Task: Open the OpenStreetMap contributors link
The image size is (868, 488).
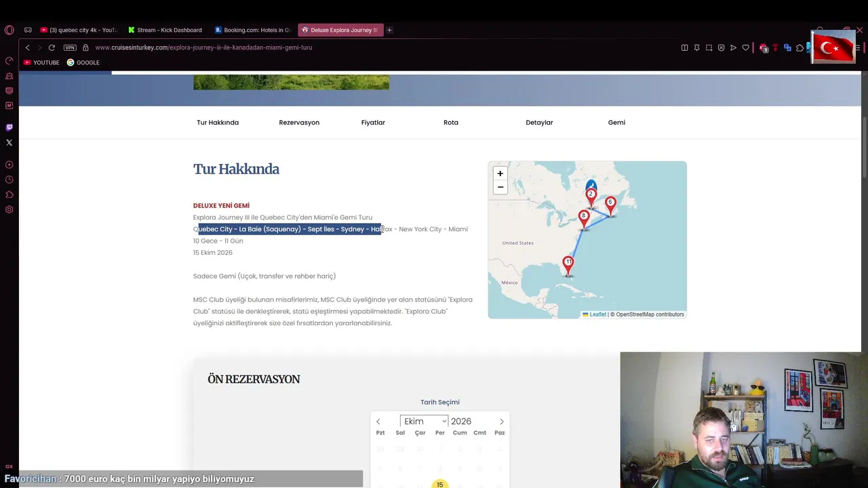Action: point(650,314)
